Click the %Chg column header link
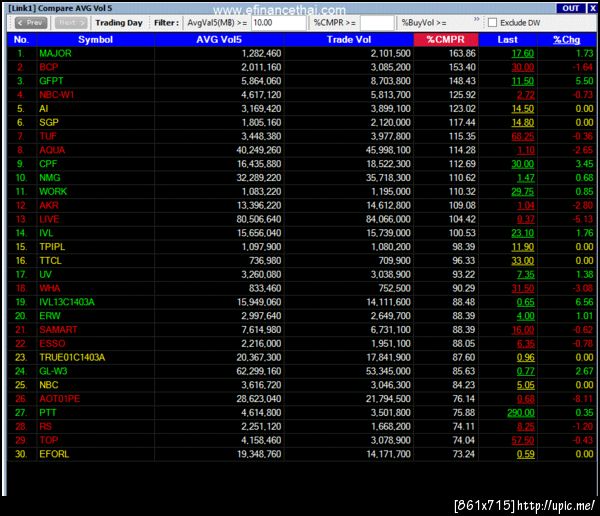Screen dimensions: 600x516 (566, 40)
